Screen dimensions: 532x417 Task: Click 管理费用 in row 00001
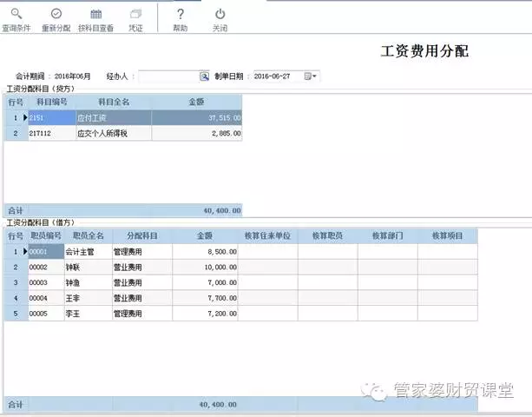point(142,252)
